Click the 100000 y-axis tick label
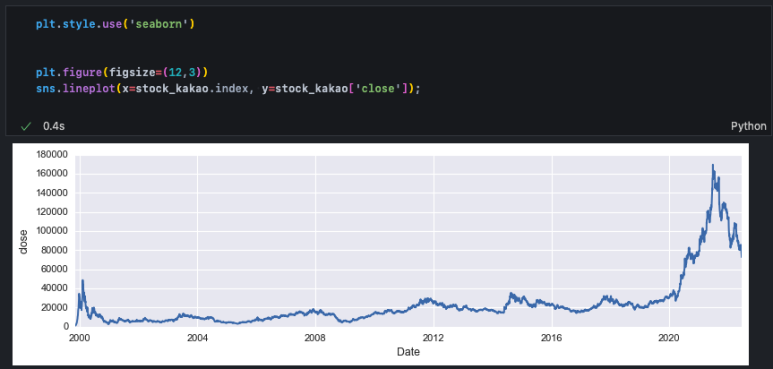The height and width of the screenshot is (369, 773). pos(52,231)
